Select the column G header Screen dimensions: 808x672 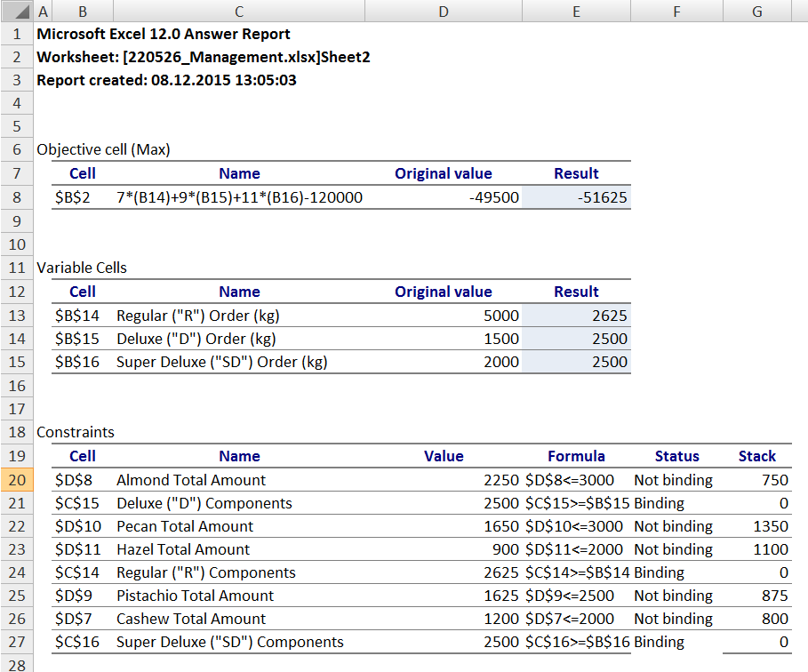[756, 11]
